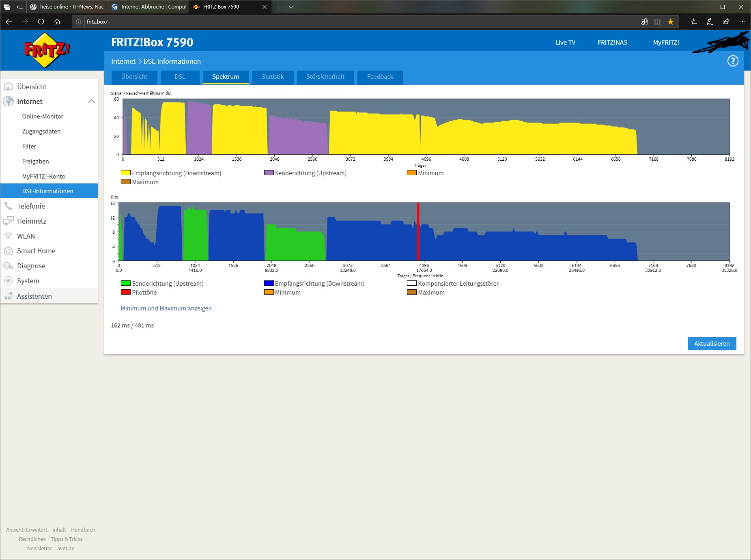The height and width of the screenshot is (560, 751).
Task: Click the Telefonie phone icon
Action: (8, 206)
